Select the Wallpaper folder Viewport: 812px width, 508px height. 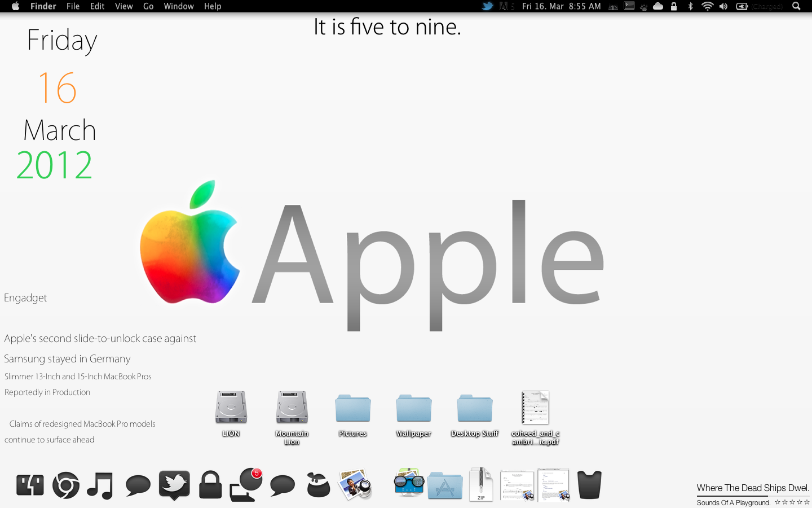pos(414,415)
